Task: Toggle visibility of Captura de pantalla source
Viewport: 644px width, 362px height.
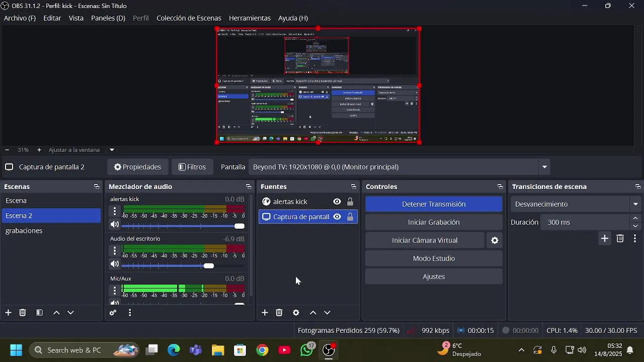Action: (337, 217)
